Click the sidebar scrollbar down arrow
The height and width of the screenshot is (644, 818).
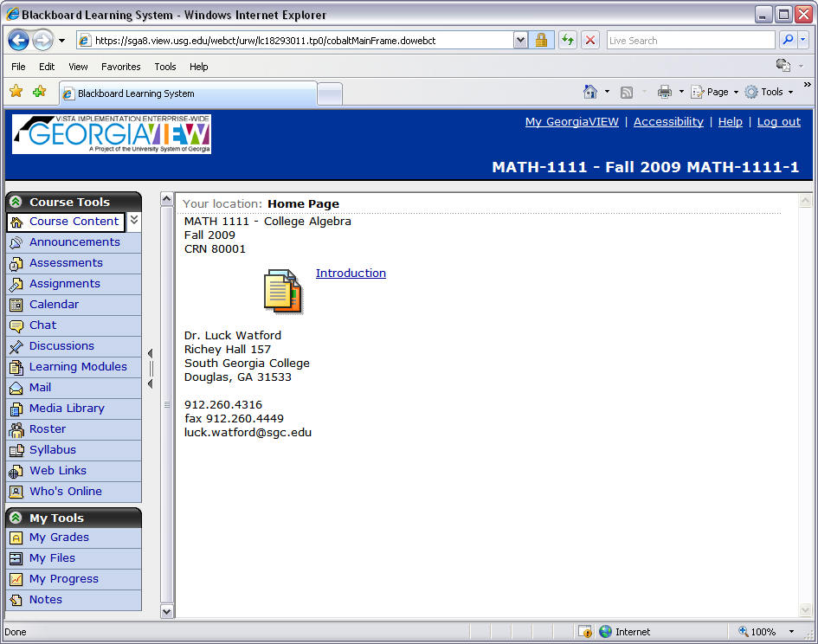[x=166, y=611]
